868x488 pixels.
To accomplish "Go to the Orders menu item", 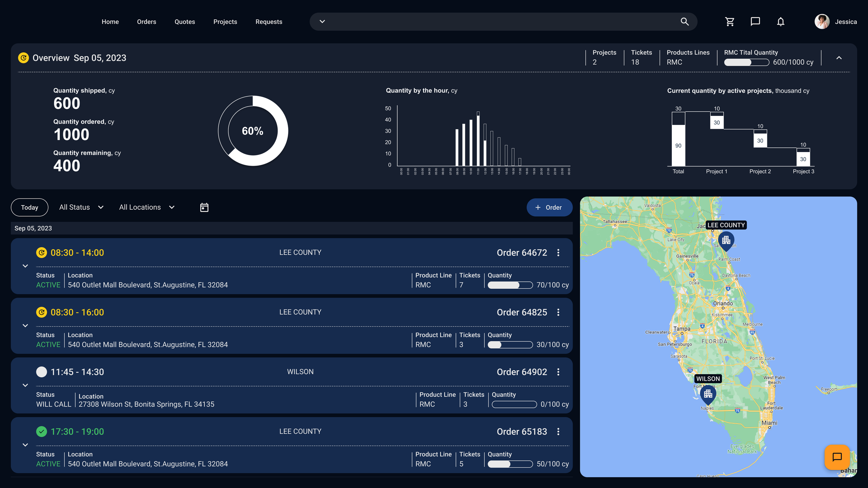I will [x=147, y=22].
